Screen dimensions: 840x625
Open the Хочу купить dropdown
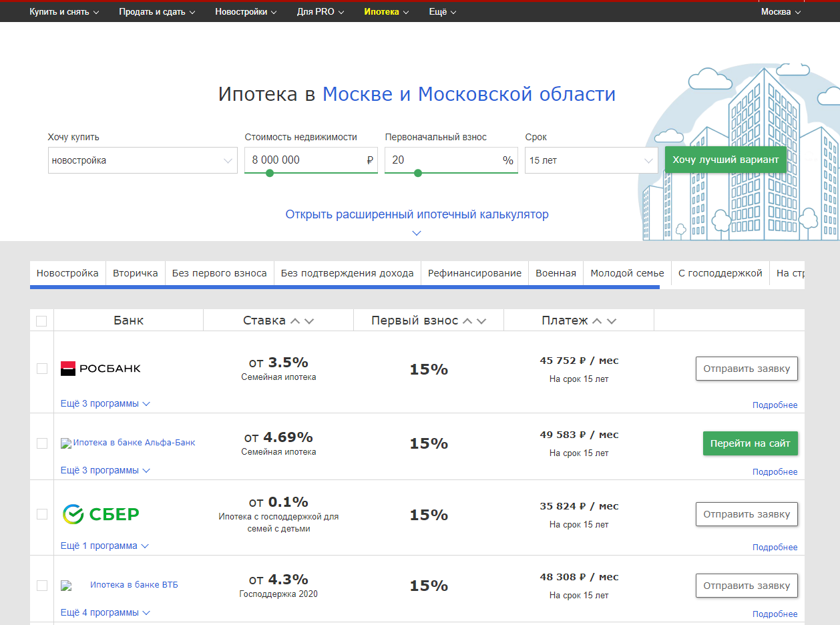point(143,160)
